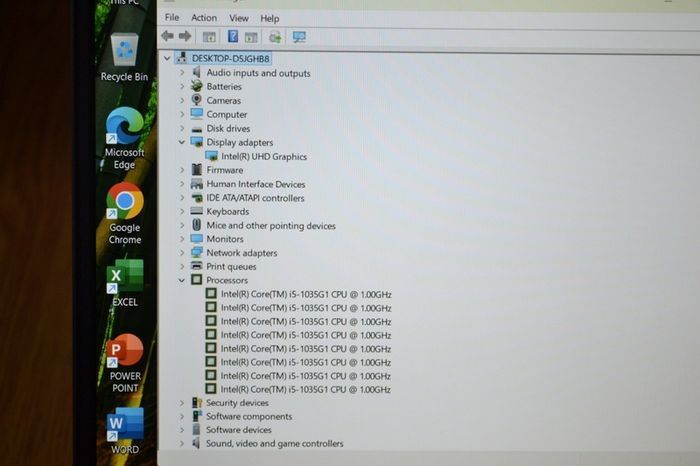Expand the Software components category
This screenshot has height=466, width=700.
click(182, 416)
